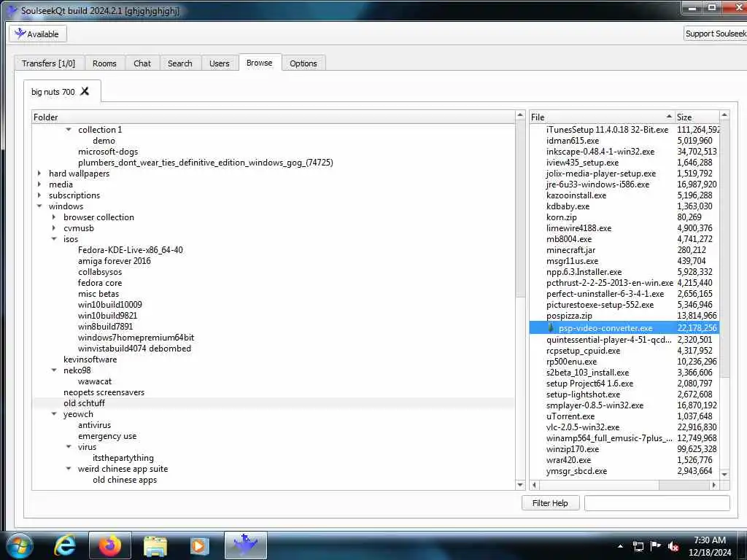This screenshot has height=560, width=747.
Task: Select file uTorrent.exe
Action: [570, 416]
